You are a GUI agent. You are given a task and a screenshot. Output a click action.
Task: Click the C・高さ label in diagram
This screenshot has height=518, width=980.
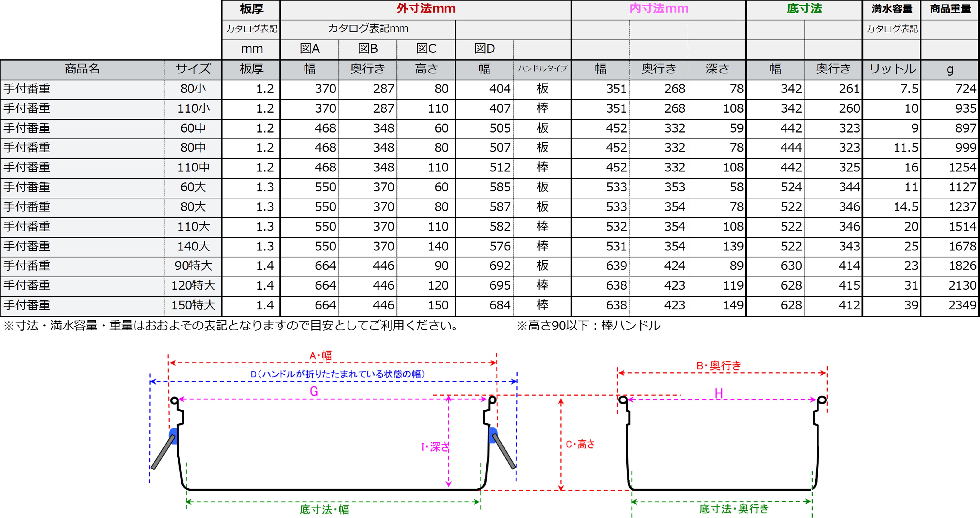coord(580,444)
